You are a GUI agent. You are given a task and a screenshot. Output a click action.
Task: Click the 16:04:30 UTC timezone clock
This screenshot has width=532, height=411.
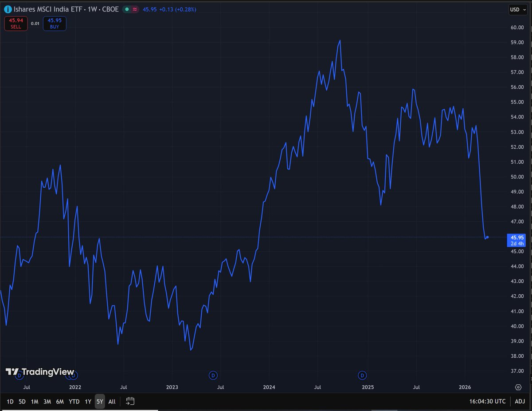tap(488, 401)
